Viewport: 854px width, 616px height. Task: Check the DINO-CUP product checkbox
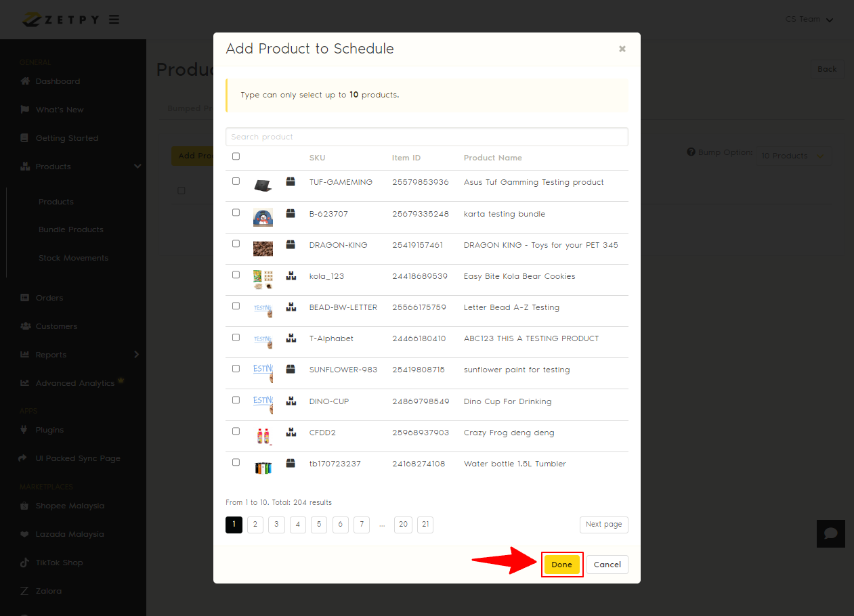pos(236,400)
